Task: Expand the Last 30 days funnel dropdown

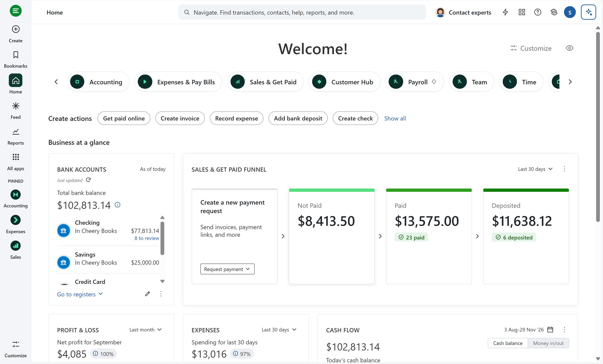Action: [535, 169]
